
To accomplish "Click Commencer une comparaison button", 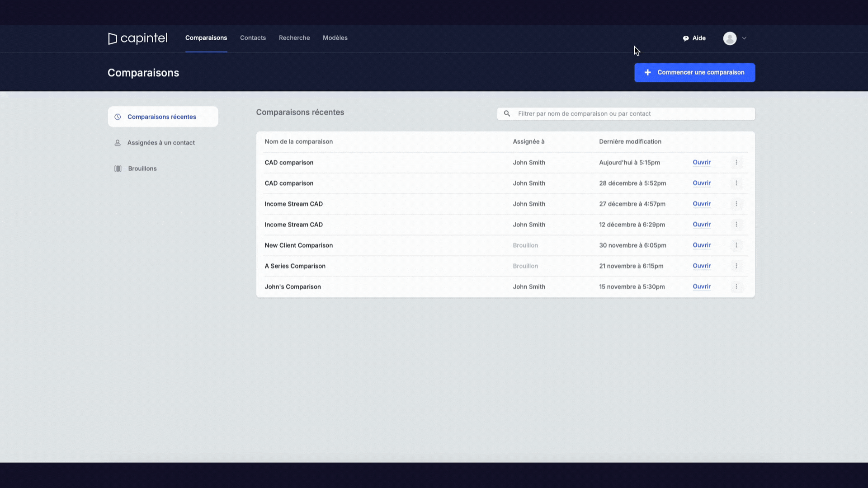I will [694, 73].
